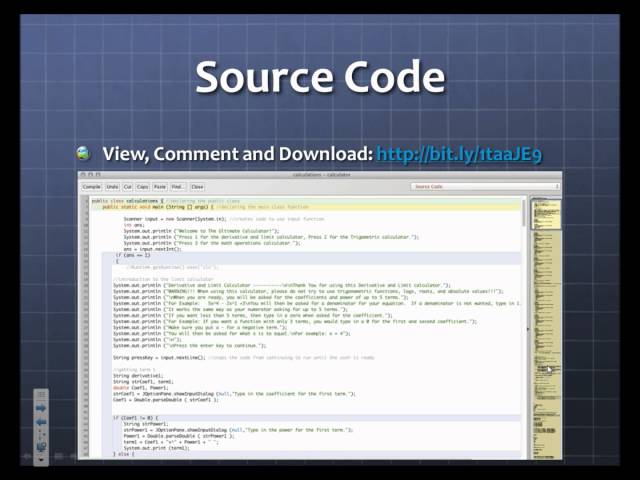Open the bit.ly source code link
This screenshot has width=640, height=480.
459,154
